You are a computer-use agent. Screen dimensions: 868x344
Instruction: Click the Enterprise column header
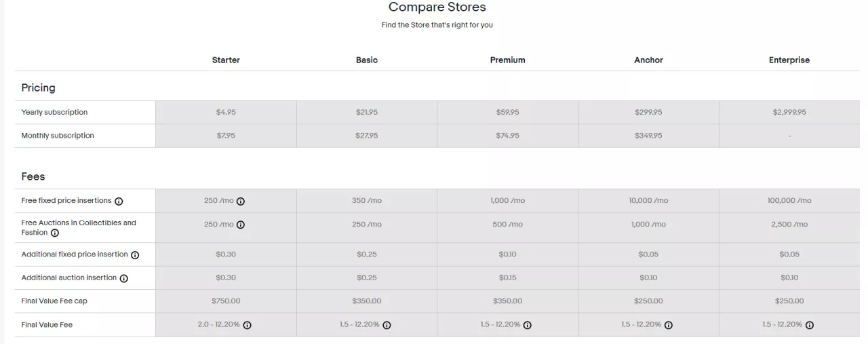(789, 60)
